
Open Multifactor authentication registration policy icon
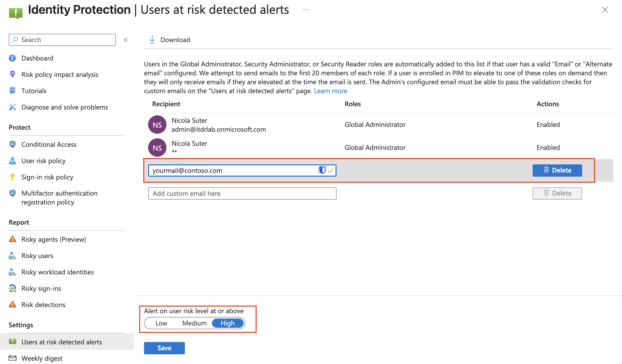coord(12,193)
